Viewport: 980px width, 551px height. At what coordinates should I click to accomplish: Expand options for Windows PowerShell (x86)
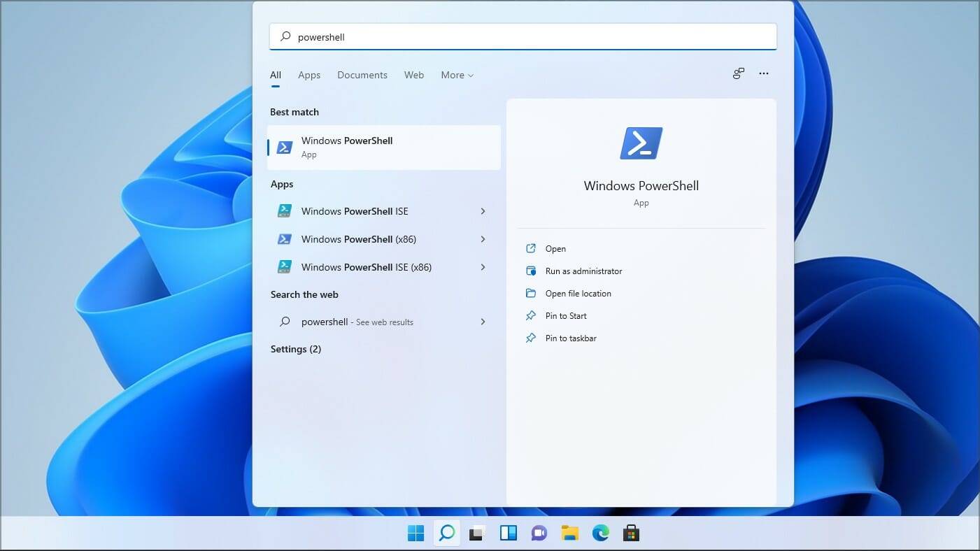point(483,239)
